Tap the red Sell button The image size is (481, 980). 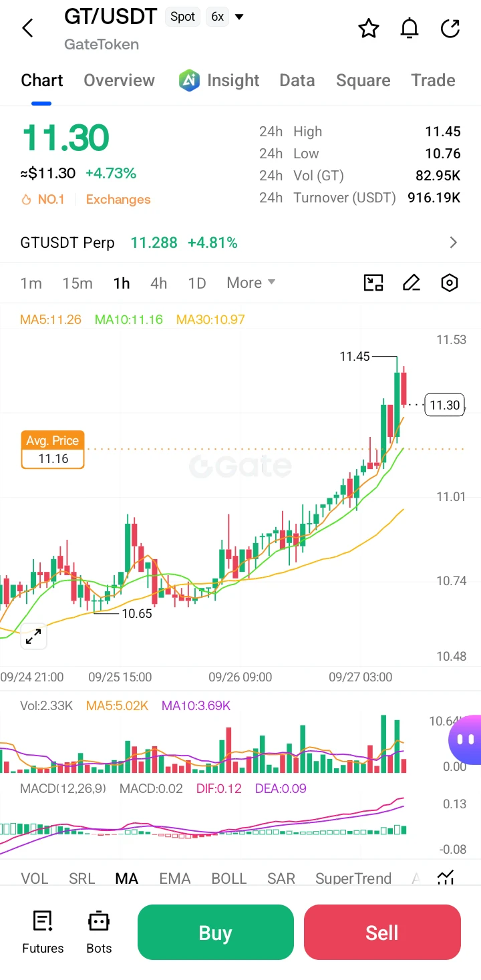click(x=382, y=932)
